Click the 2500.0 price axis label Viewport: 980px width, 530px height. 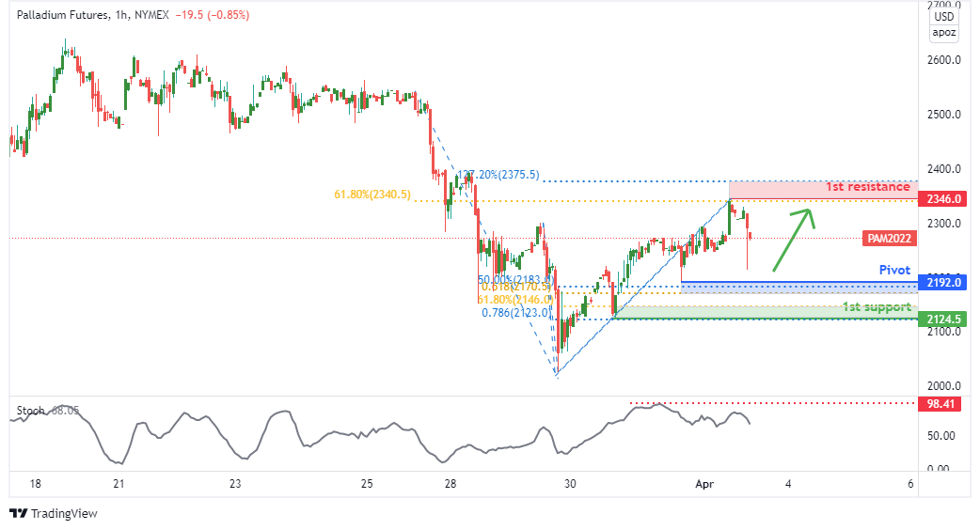click(943, 115)
